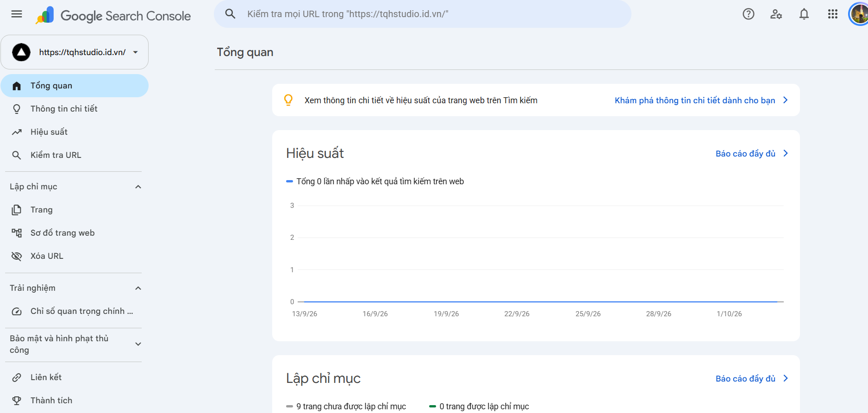Viewport: 868px width, 413px height.
Task: Collapse the Lập chỉ mục section
Action: [x=138, y=187]
